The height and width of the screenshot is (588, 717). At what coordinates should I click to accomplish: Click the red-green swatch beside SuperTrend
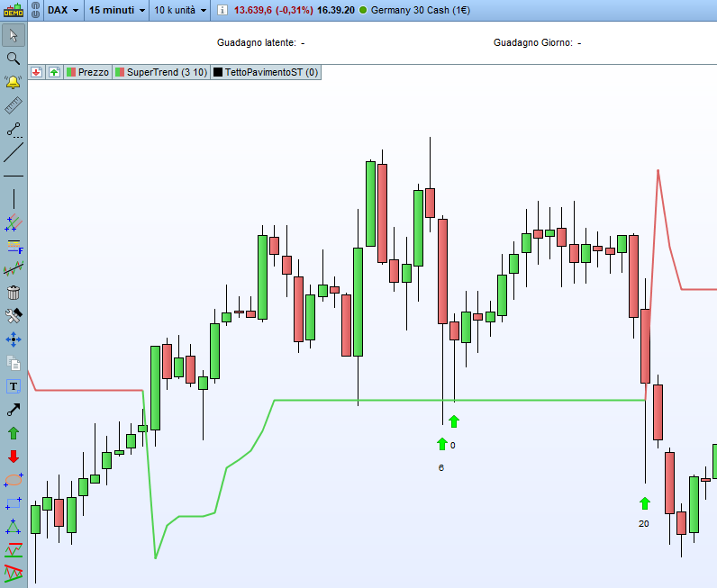(120, 72)
